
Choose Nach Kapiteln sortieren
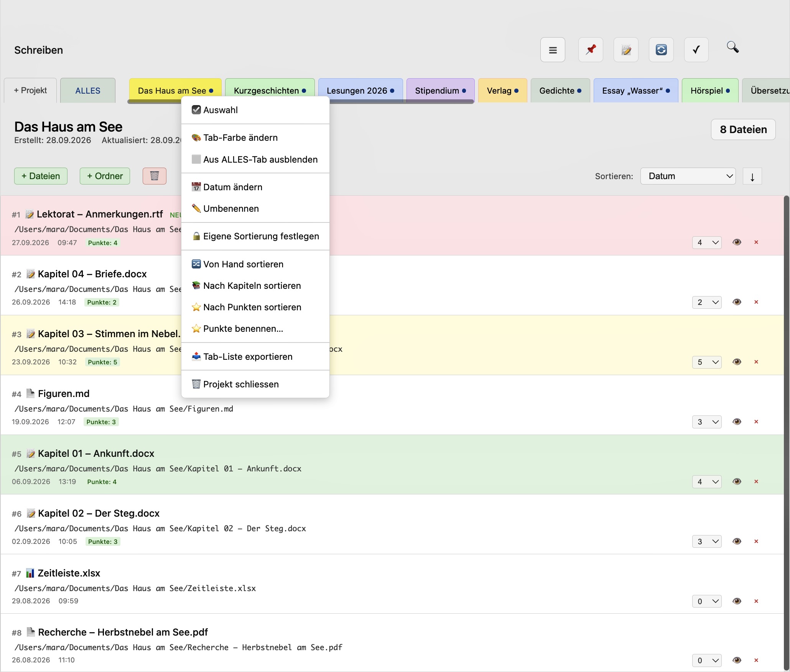pos(255,286)
